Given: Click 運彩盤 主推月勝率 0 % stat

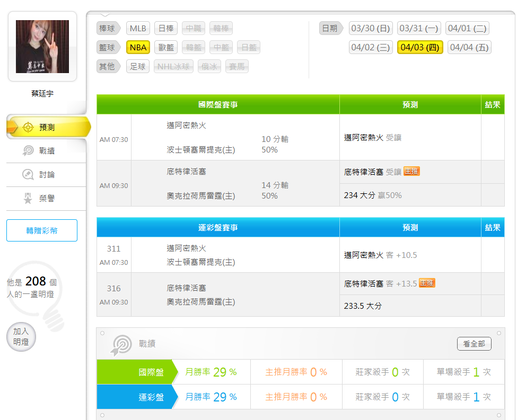Looking at the screenshot, I should point(296,397).
